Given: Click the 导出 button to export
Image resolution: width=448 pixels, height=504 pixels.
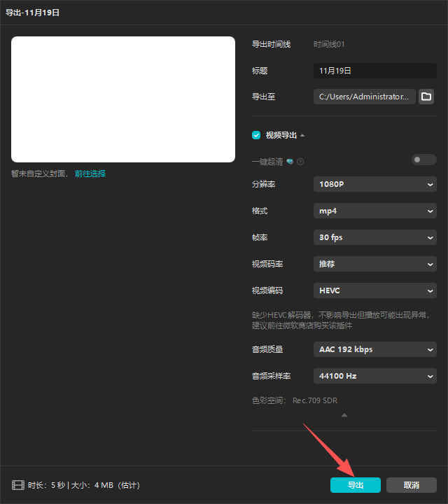Looking at the screenshot, I should point(356,485).
